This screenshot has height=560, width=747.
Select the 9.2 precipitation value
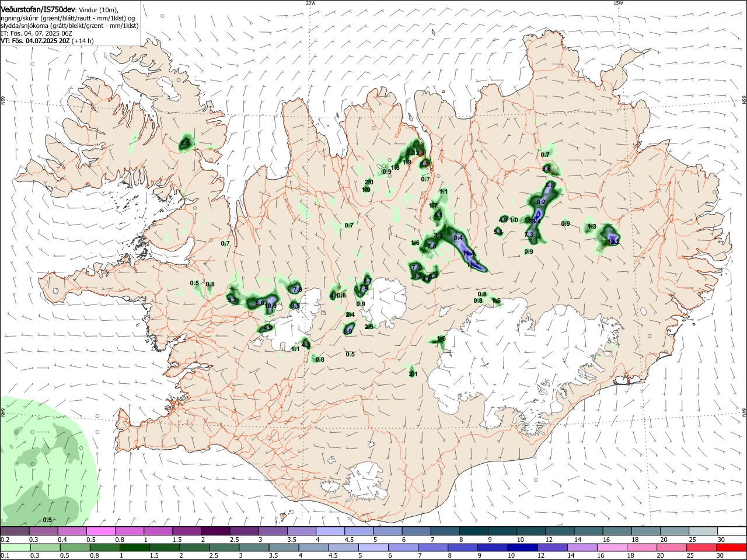tap(540, 202)
